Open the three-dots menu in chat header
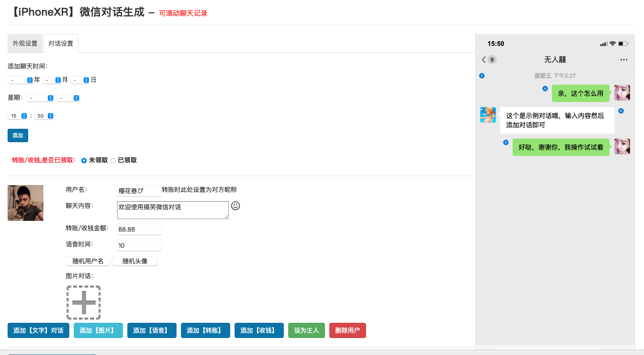 [x=624, y=59]
